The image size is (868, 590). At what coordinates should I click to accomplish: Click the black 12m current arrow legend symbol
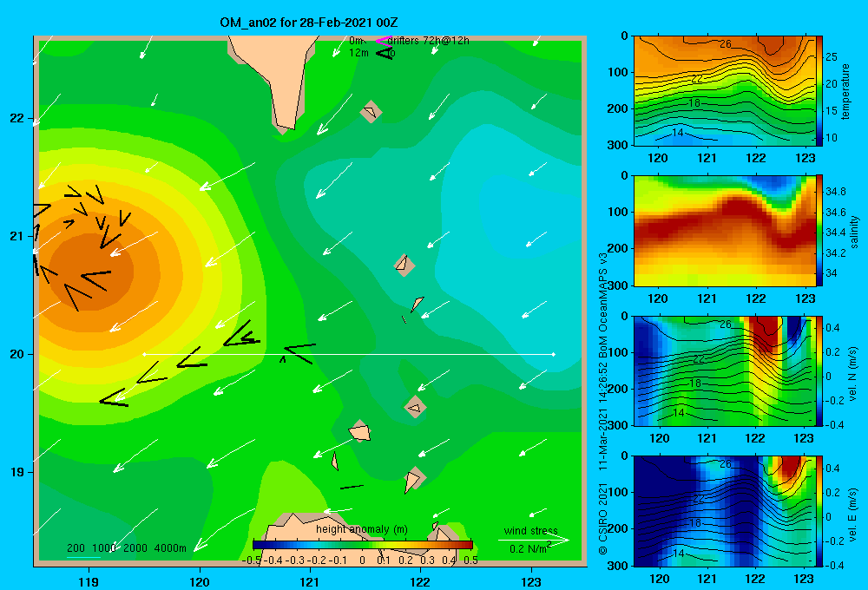click(385, 53)
